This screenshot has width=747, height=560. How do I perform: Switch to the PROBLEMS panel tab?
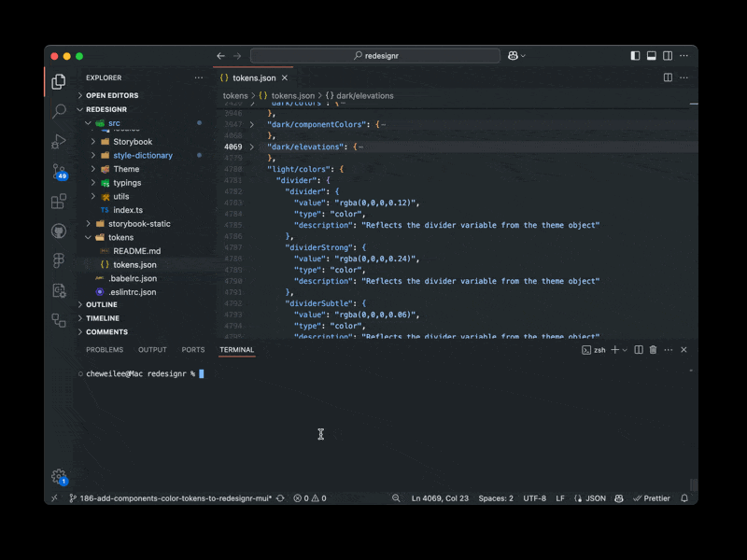(x=105, y=350)
